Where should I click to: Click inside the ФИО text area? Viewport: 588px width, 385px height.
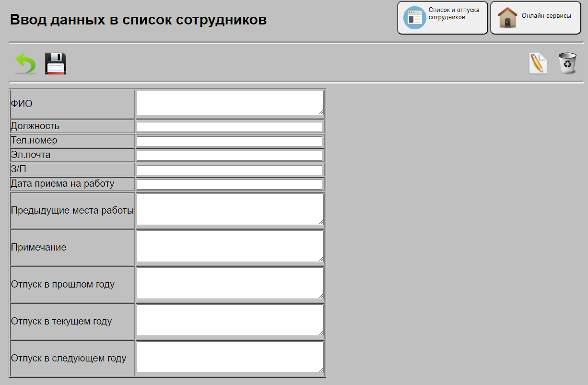pyautogui.click(x=229, y=103)
